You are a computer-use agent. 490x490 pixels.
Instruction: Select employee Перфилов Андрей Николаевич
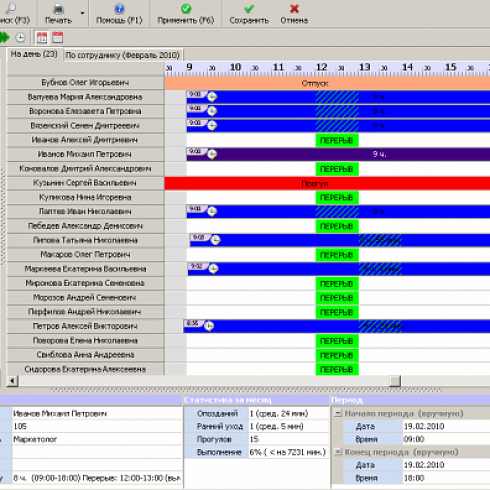tap(85, 312)
